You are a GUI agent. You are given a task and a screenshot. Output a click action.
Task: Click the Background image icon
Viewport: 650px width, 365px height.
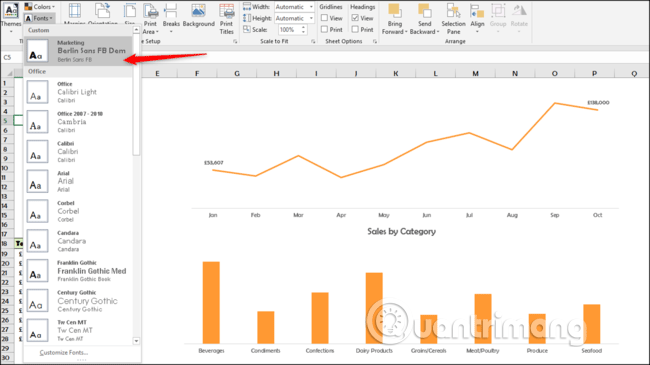coord(198,11)
